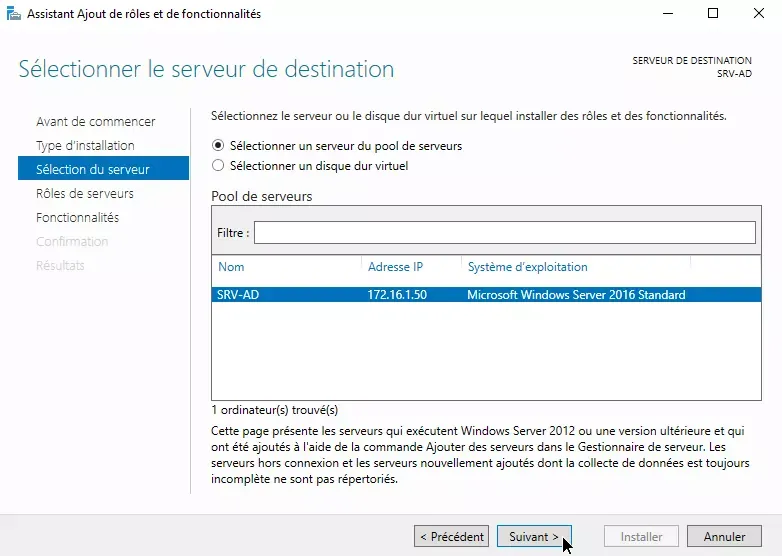Switch to 'Rôles de serveurs' step

(x=84, y=194)
